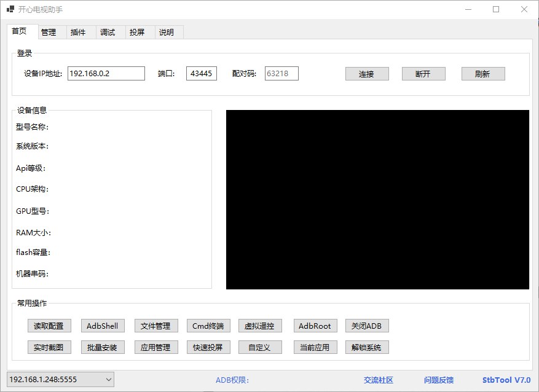The width and height of the screenshot is (539, 392).
Task: Go to the 投屏 tab
Action: point(137,33)
